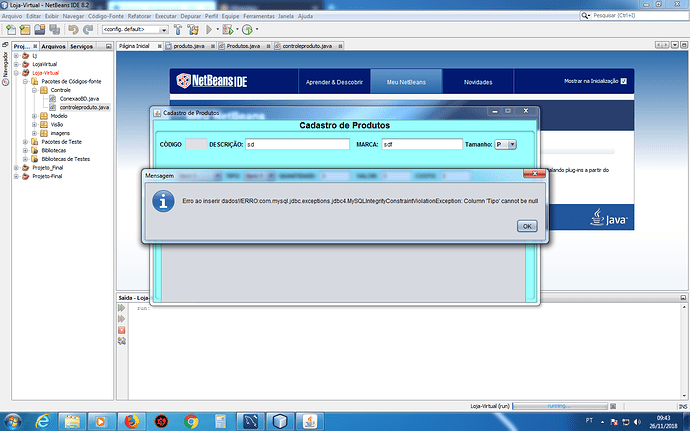Toggle the Mostrar na Inicialização checkbox
Viewport: 690px width, 431px height.
[624, 81]
